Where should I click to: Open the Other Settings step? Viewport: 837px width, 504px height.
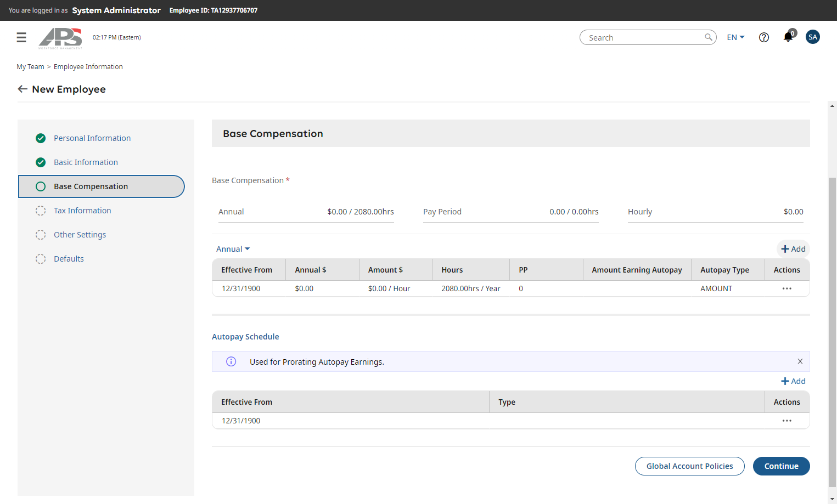point(80,235)
